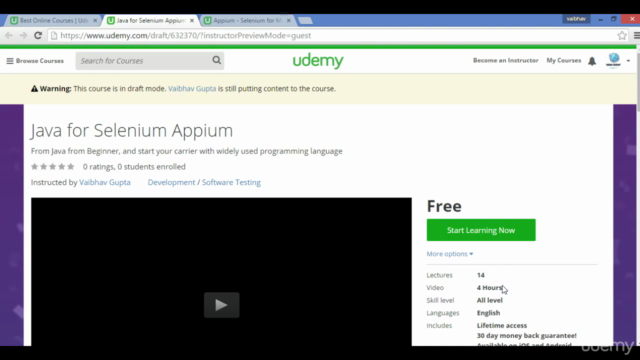Open the Development category link

(x=171, y=182)
